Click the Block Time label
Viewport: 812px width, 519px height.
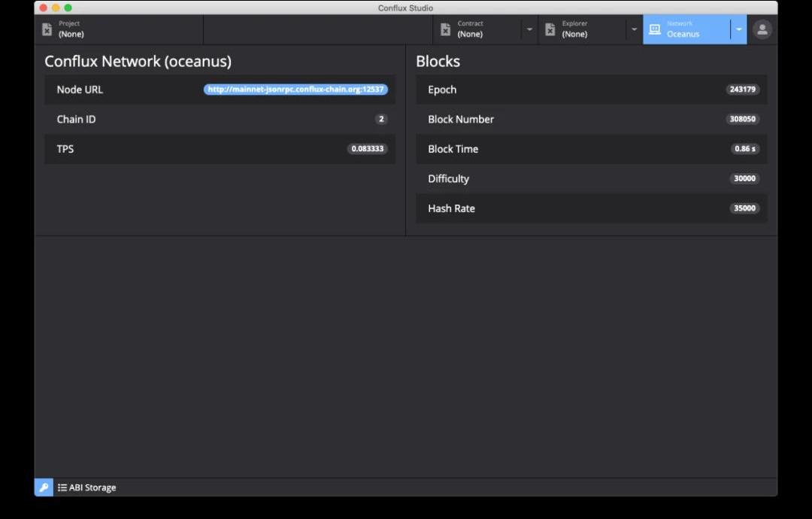click(x=453, y=149)
